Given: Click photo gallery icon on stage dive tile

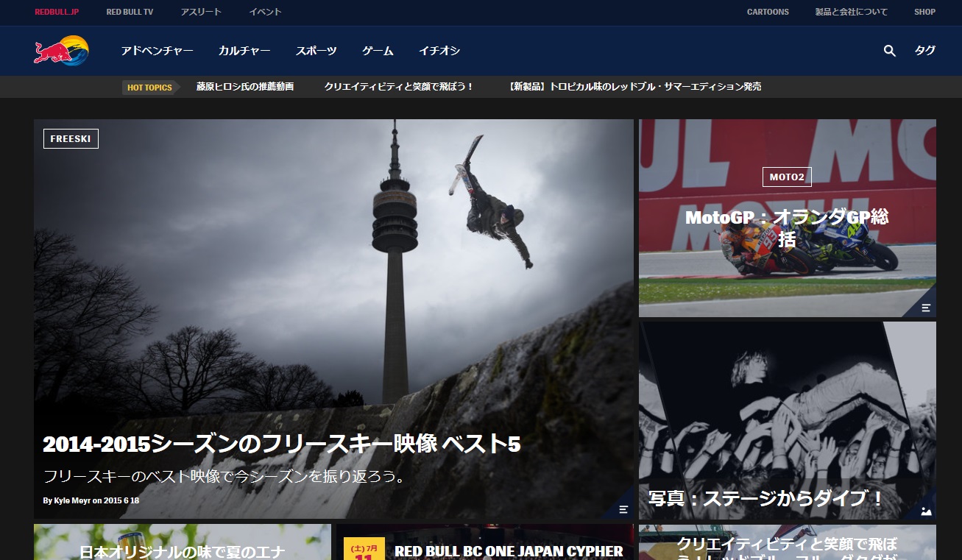Looking at the screenshot, I should point(926,510).
